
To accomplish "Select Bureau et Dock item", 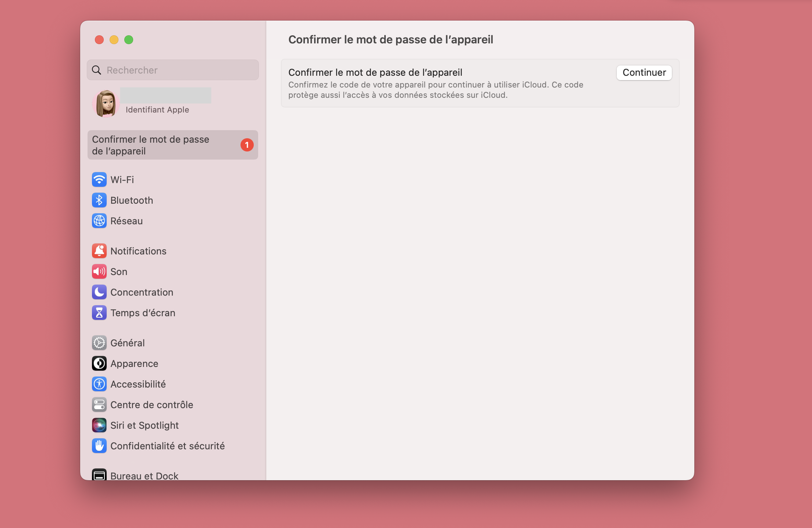I will tap(144, 475).
